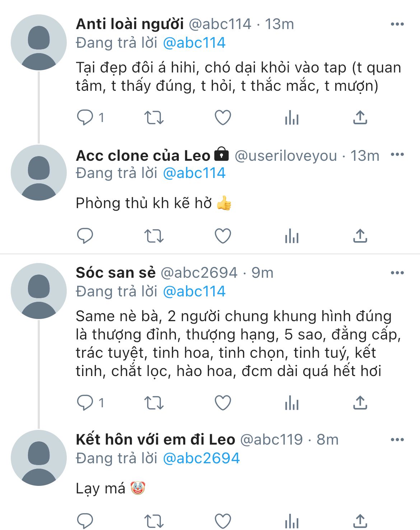View analytics of the Lạy má tweet
420x530 pixels.
click(x=291, y=521)
